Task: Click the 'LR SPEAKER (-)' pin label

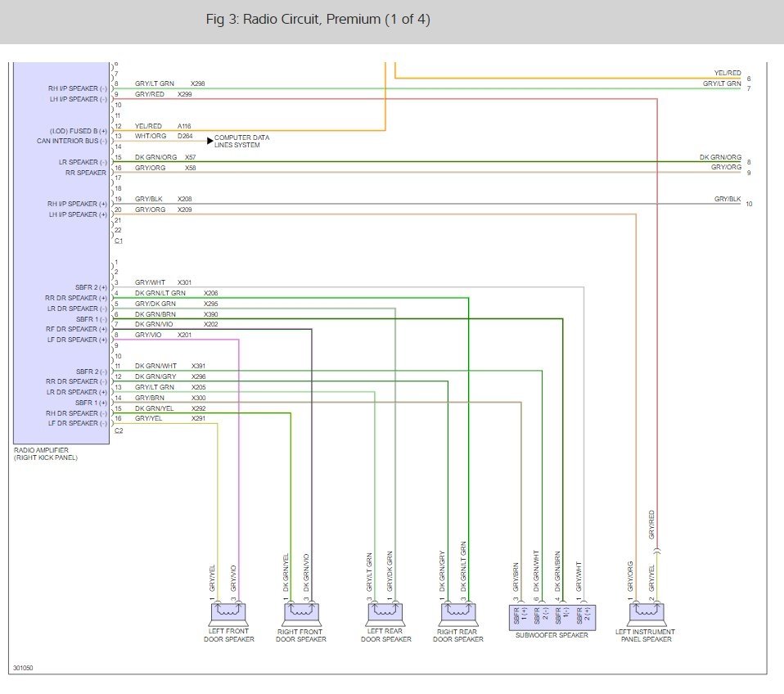Action: click(83, 162)
